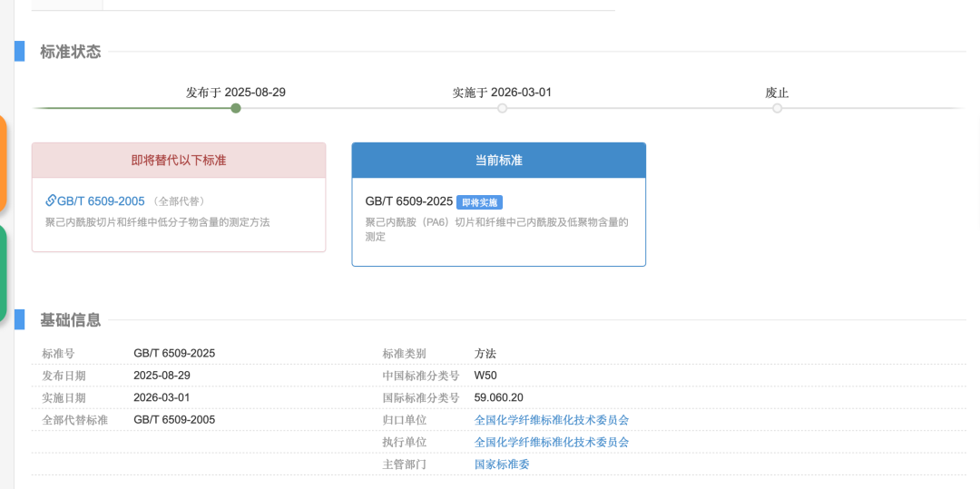Click the 基础信息 section heading
Viewport: 980px width, 489px height.
coord(71,319)
